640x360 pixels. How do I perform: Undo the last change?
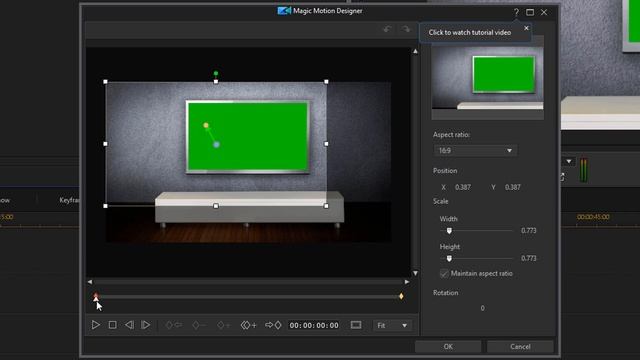(x=387, y=29)
